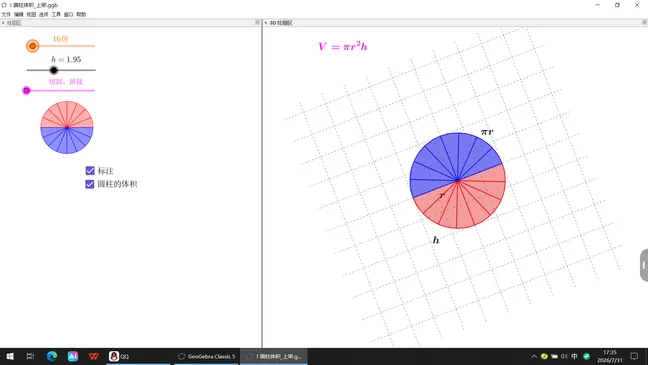Open the 窗口 (Window) menu
The image size is (648, 365).
point(69,14)
